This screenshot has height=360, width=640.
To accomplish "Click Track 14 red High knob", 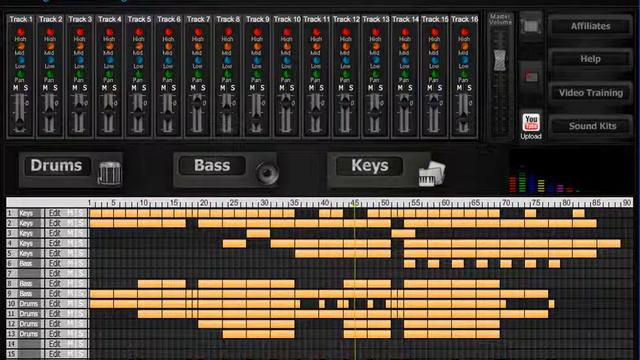I will (x=405, y=32).
